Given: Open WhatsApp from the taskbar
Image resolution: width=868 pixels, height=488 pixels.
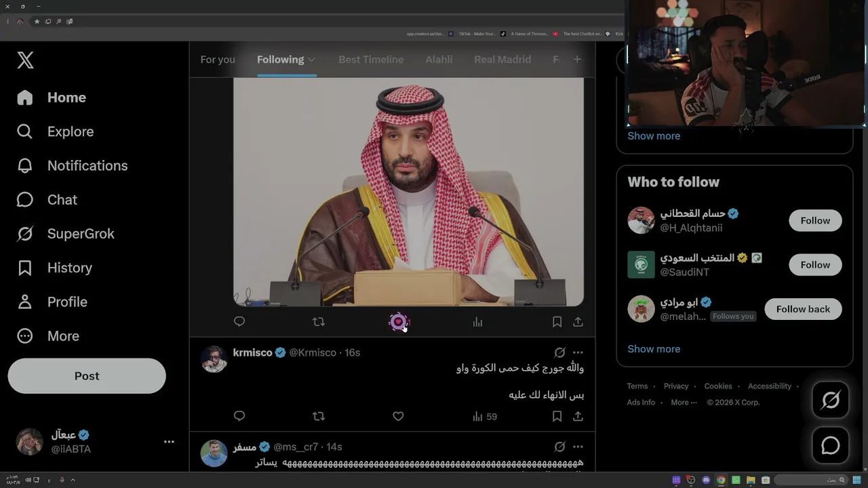Looking at the screenshot, I should tap(736, 481).
